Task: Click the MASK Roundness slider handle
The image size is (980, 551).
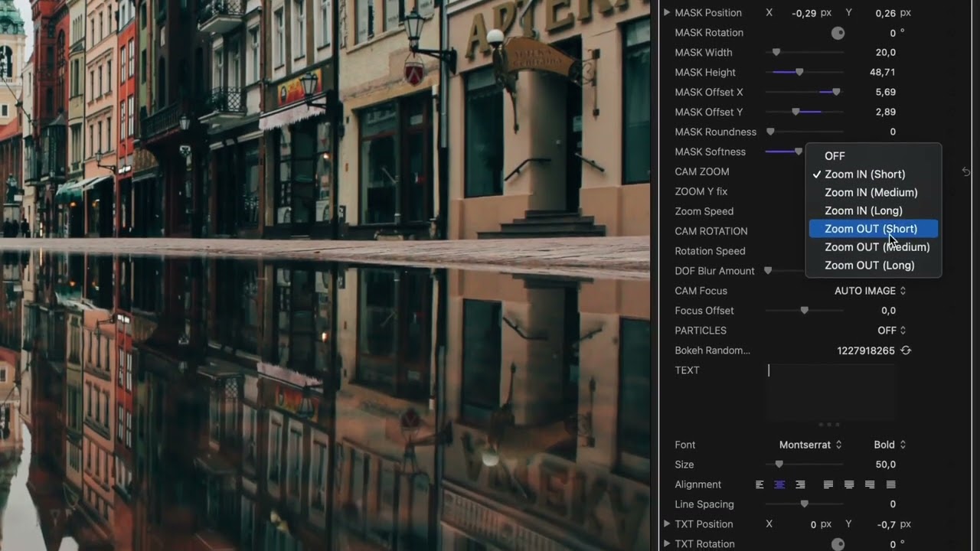Action: coord(770,132)
